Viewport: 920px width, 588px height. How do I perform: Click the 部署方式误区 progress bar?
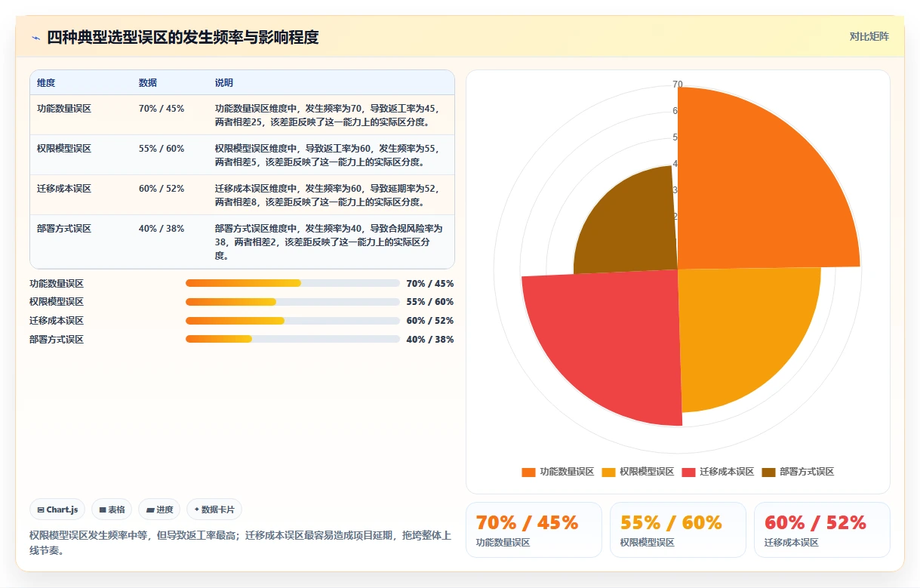coord(293,339)
